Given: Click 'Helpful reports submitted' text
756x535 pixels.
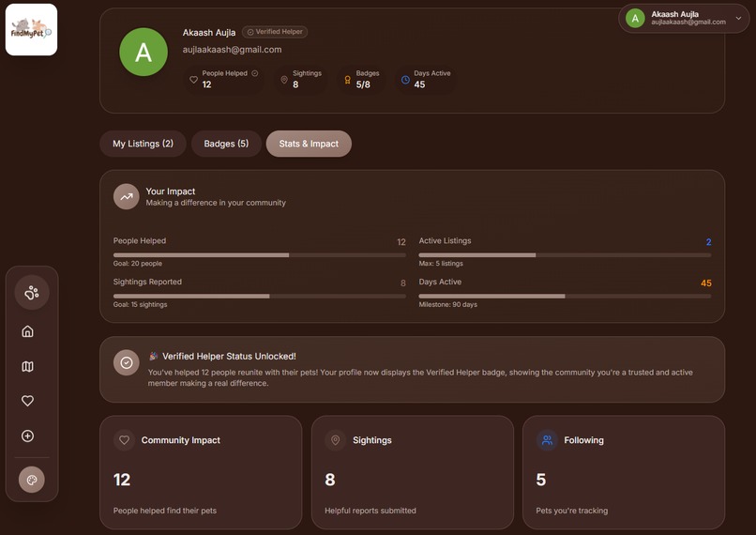Looking at the screenshot, I should point(370,511).
